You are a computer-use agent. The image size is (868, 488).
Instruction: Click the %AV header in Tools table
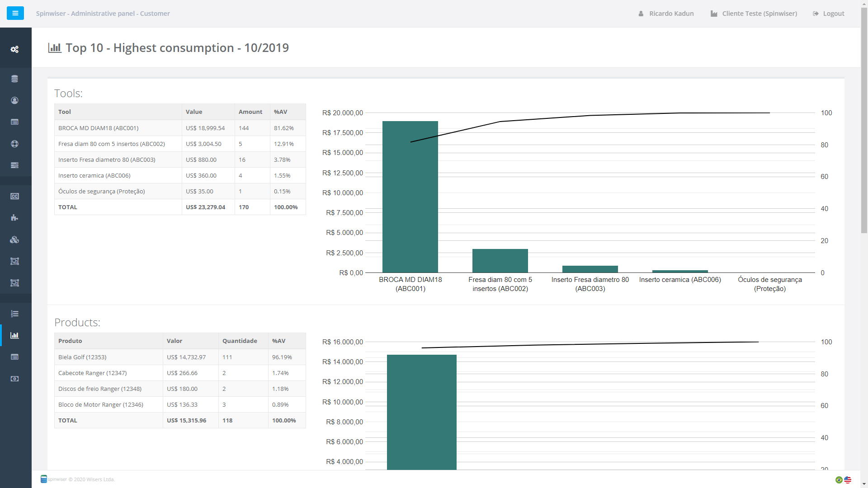[288, 112]
